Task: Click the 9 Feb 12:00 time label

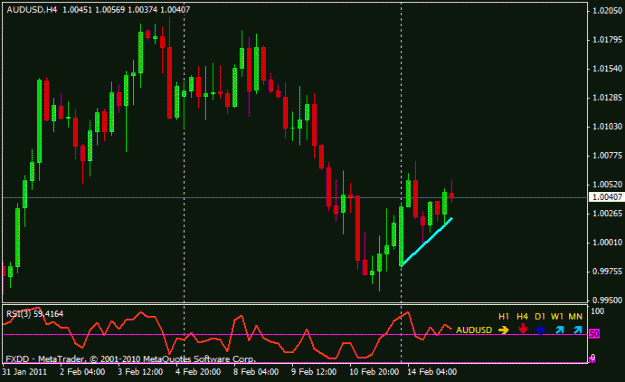Action: click(314, 372)
